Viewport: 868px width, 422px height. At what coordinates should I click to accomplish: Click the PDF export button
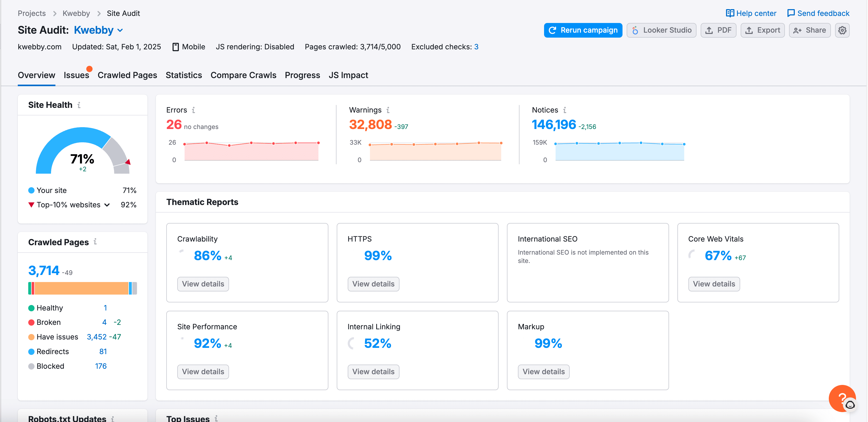(x=718, y=30)
